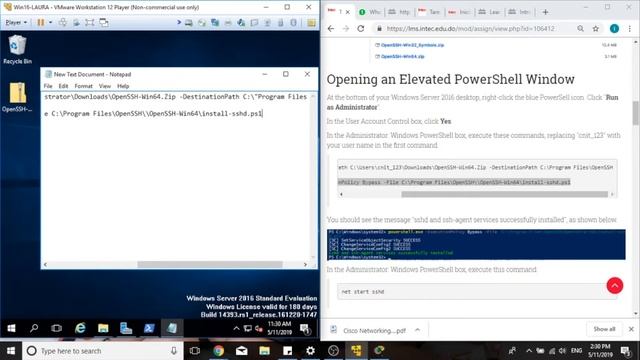
Task: Close the active Chrome tab
Action: 348,12
